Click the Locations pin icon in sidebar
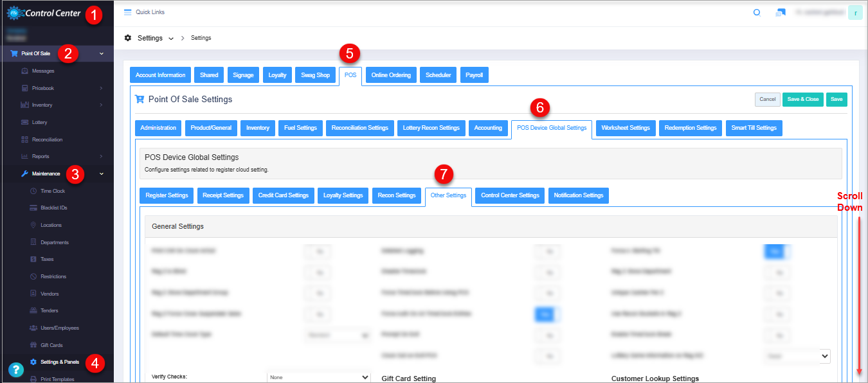This screenshot has height=383, width=868. point(33,225)
